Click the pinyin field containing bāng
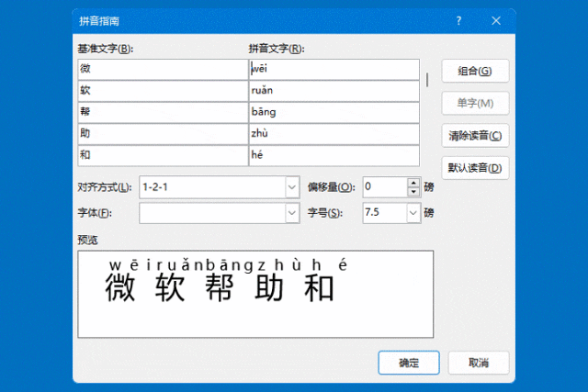The width and height of the screenshot is (588, 392). [334, 112]
